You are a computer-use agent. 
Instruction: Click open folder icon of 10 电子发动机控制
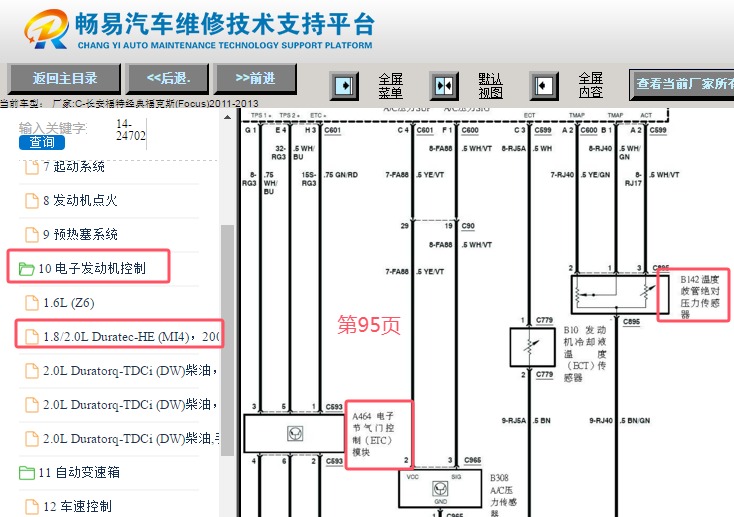[26, 269]
